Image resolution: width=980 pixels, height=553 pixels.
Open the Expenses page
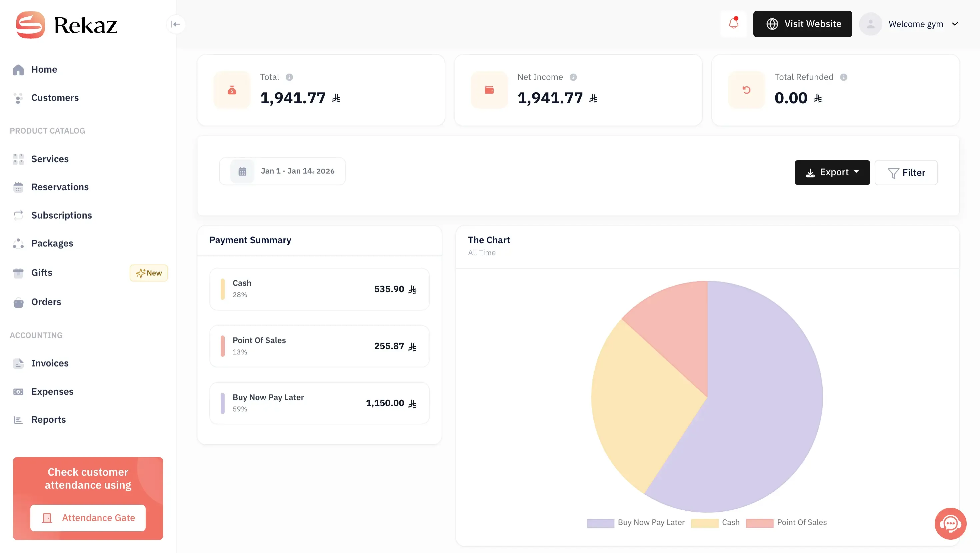[52, 391]
